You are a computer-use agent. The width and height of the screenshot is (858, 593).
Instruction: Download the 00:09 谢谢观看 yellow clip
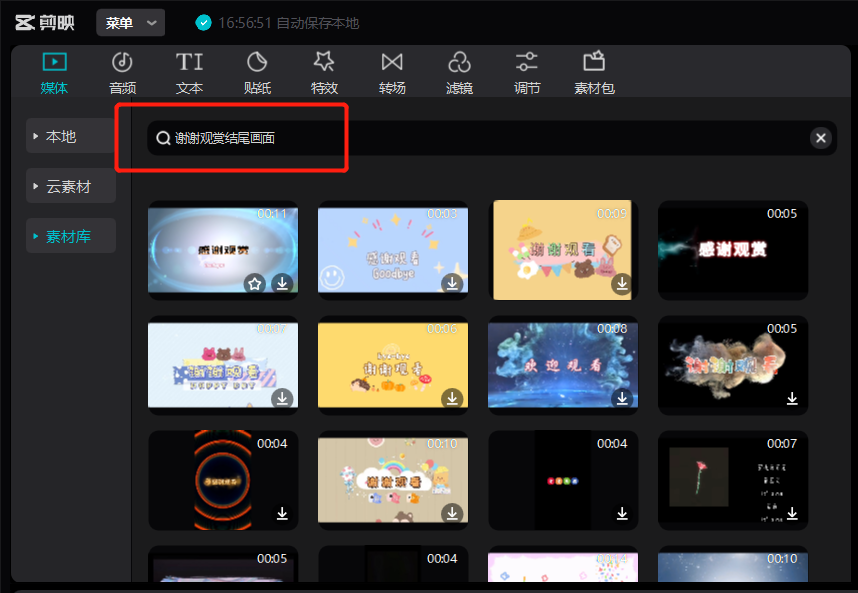(622, 283)
